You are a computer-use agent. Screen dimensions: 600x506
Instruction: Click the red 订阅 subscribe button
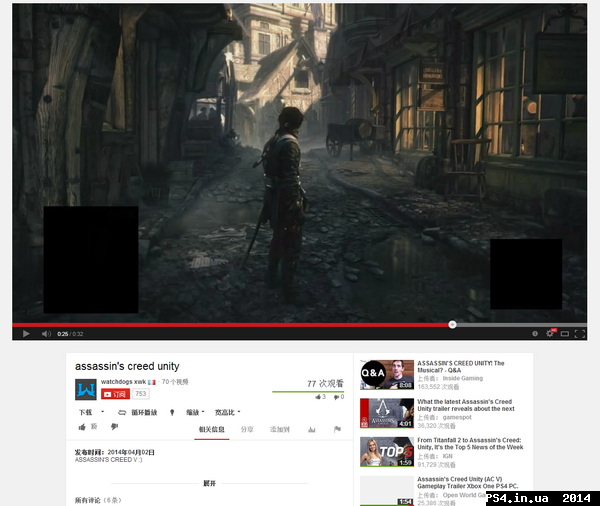(x=115, y=394)
